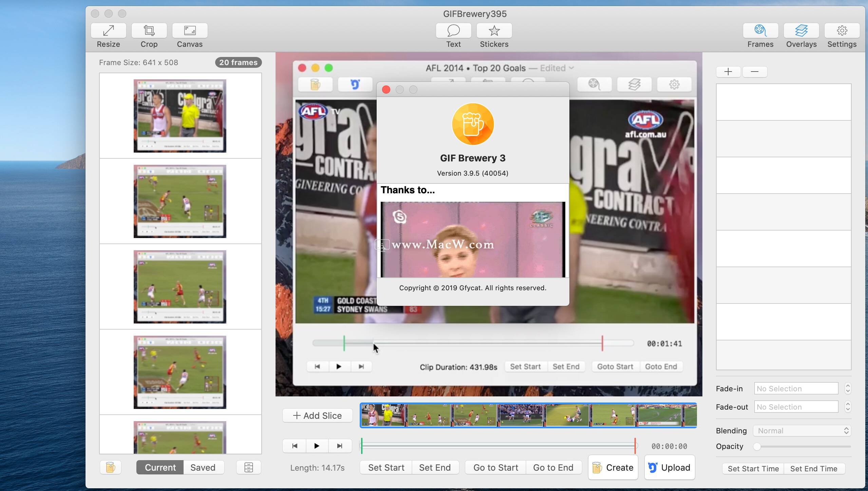Switch to the Saved frames tab
868x491 pixels.
(x=203, y=467)
